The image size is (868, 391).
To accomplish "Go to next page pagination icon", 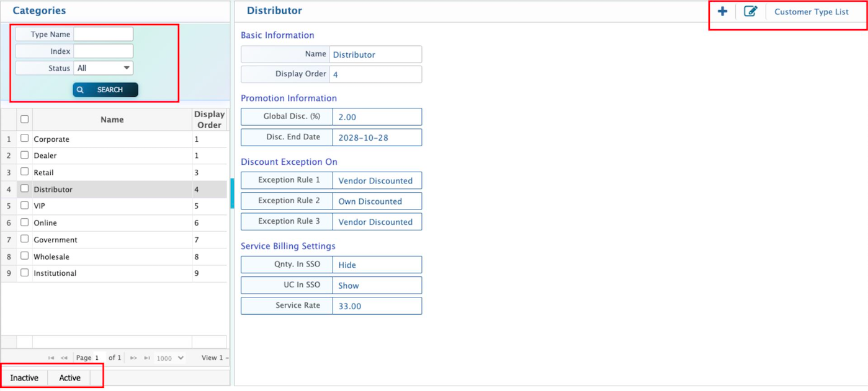I will tap(133, 358).
